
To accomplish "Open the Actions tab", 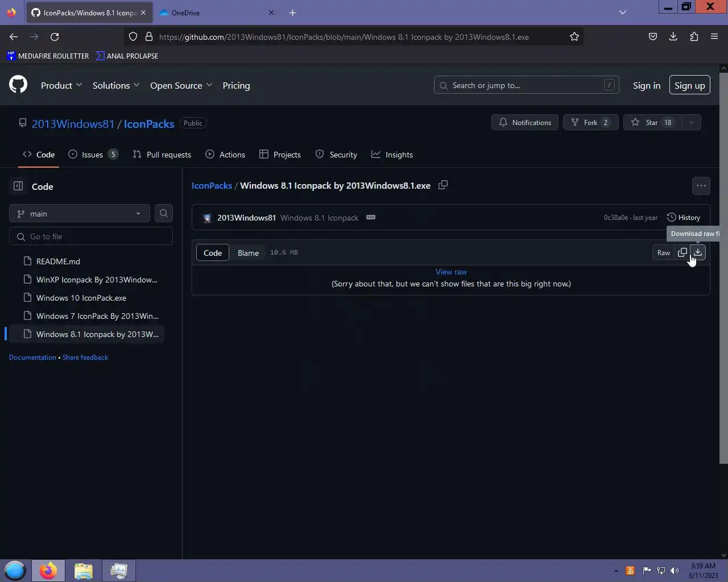I will coord(225,155).
